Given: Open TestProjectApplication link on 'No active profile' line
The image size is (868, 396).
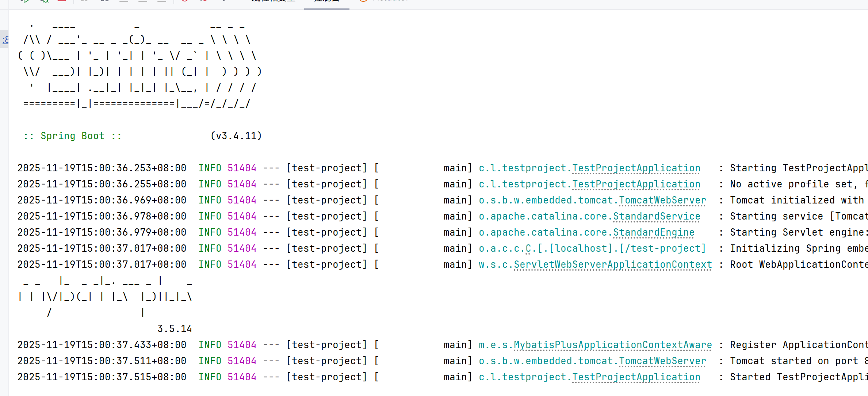Looking at the screenshot, I should (x=636, y=184).
